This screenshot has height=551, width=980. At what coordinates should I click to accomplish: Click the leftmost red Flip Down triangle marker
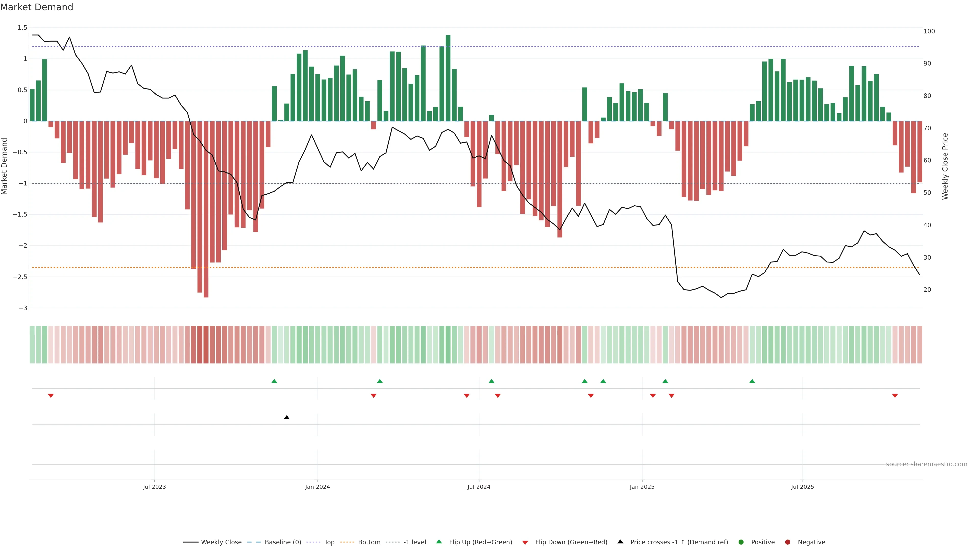tap(51, 396)
